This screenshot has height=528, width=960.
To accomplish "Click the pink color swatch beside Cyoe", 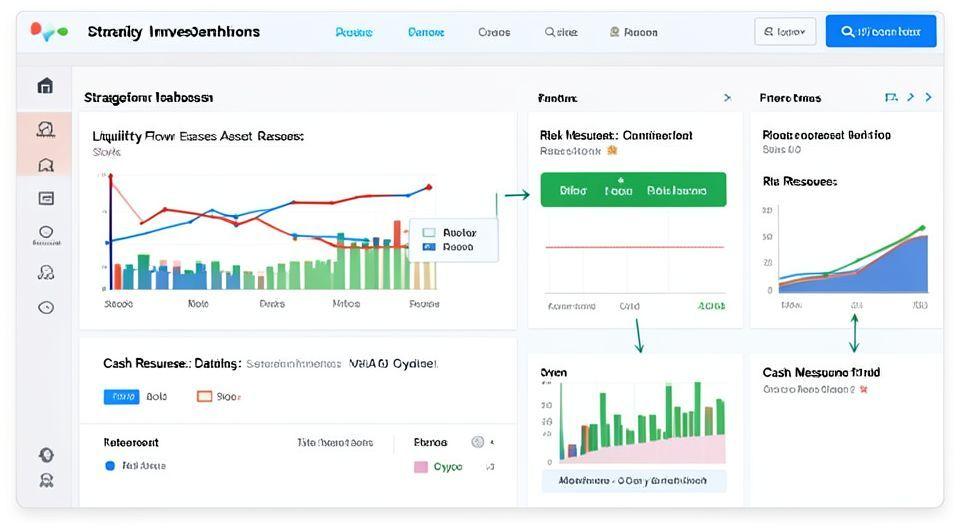I will [420, 467].
